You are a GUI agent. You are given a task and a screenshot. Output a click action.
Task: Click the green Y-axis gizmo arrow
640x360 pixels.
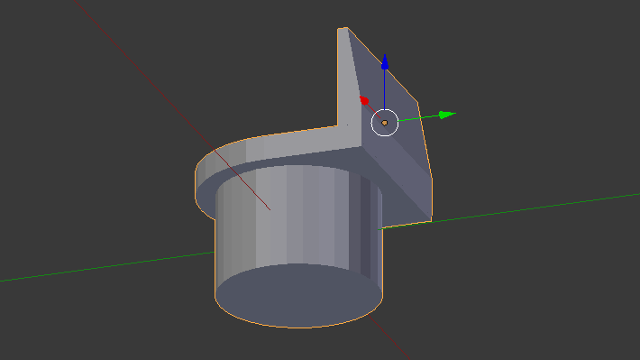pyautogui.click(x=447, y=115)
